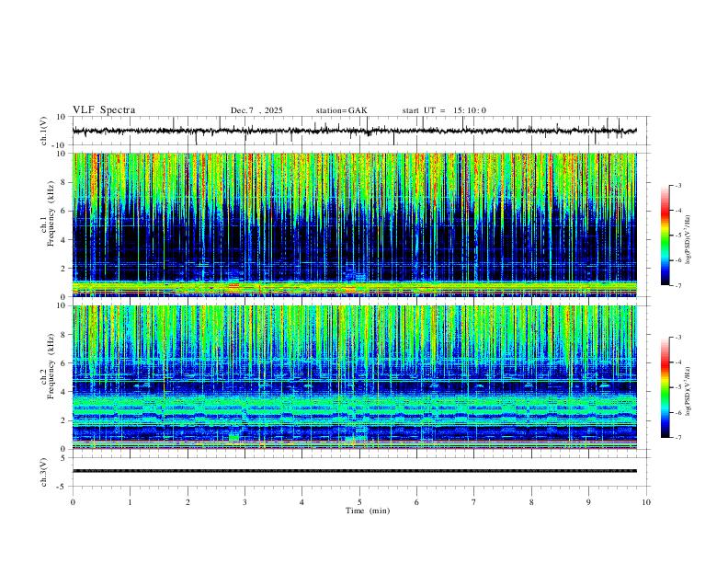Click the "ch.1(V)" axis label
728x563 pixels.
click(44, 131)
